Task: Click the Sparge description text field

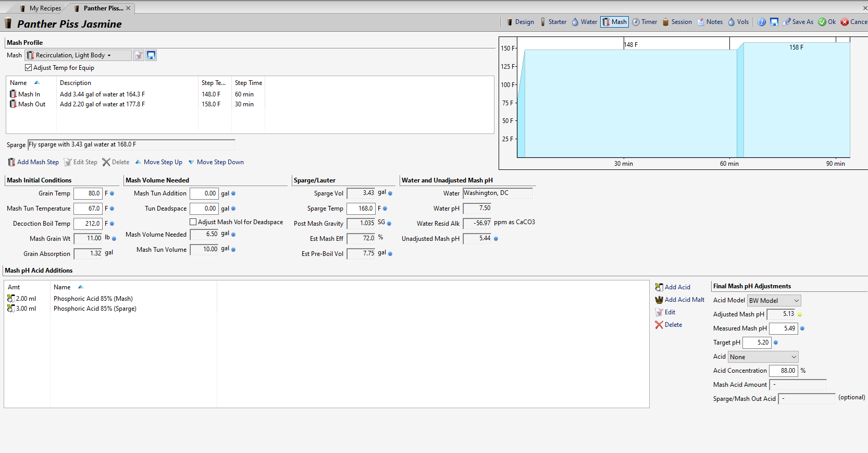Action: tap(131, 144)
